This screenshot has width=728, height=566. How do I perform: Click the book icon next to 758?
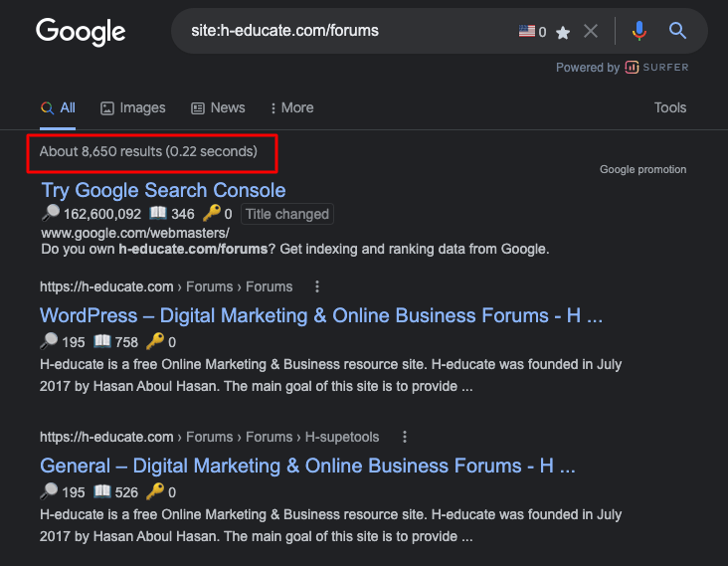click(x=102, y=341)
